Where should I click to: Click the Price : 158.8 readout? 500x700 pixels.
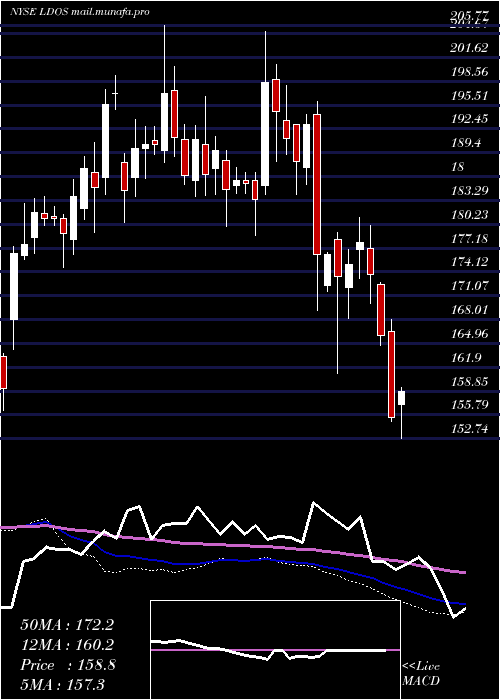point(68,665)
